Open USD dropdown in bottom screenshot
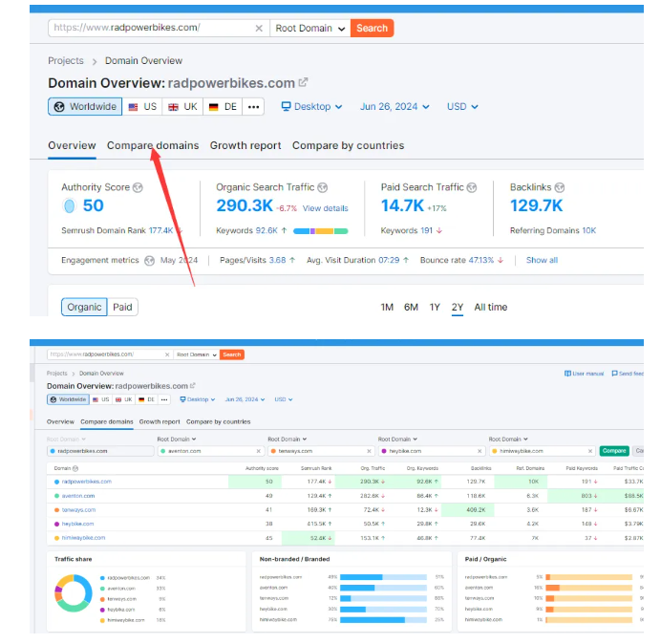Viewport: 661px width, 644px height. (284, 399)
